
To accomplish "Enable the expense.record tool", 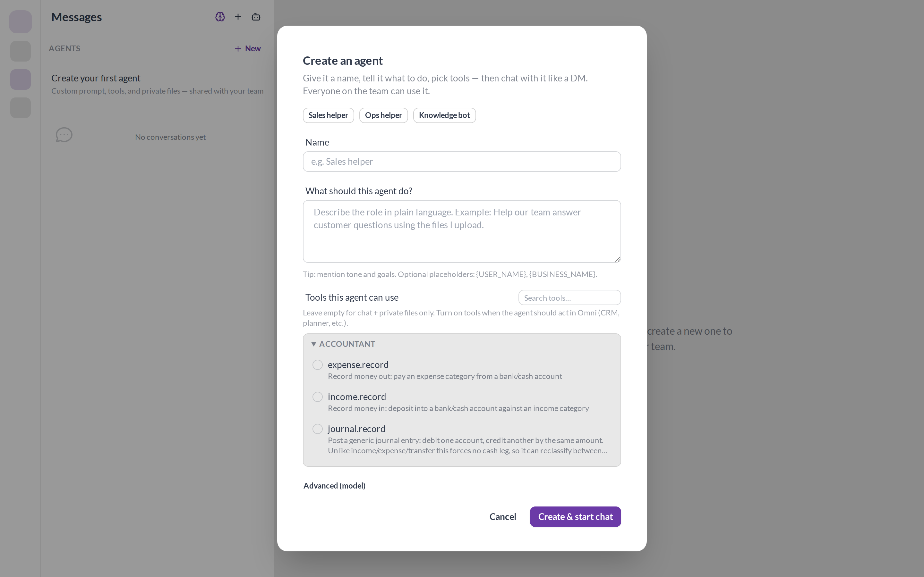I will pyautogui.click(x=318, y=365).
